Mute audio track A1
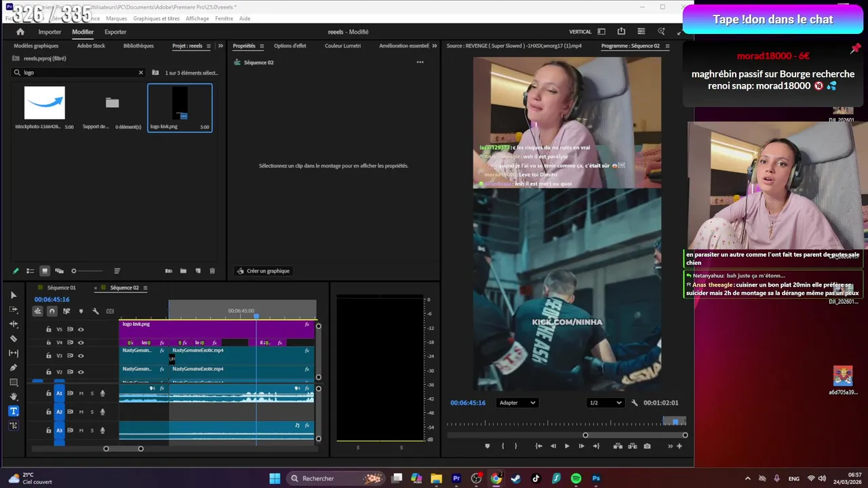 (81, 393)
